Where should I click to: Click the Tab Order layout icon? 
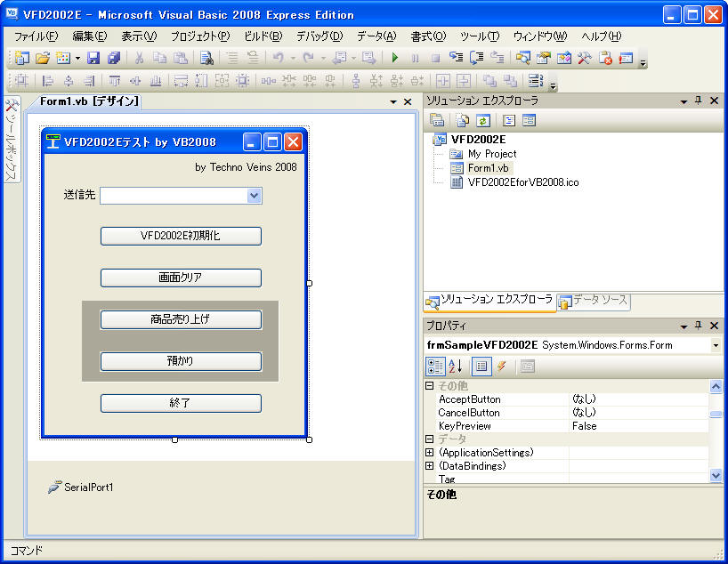[536, 80]
